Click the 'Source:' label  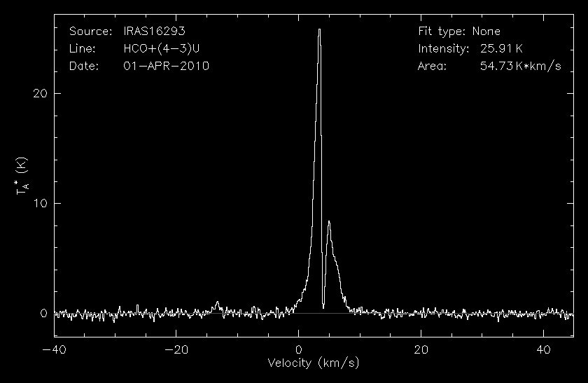[x=90, y=31]
